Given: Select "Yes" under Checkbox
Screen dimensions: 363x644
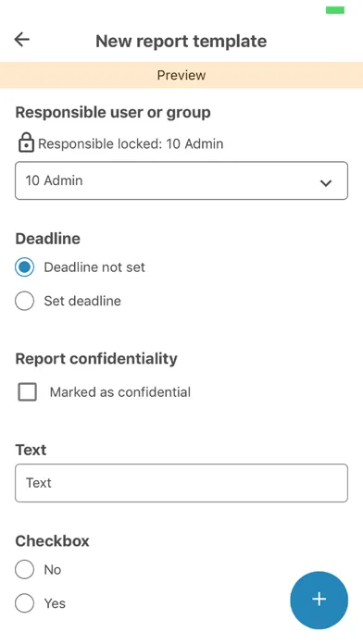Looking at the screenshot, I should coord(24,603).
